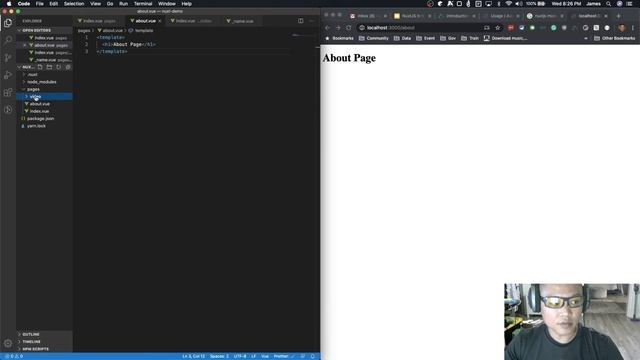Reload the localhost page in browser
Image resolution: width=640 pixels, height=360 pixels.
(349, 28)
